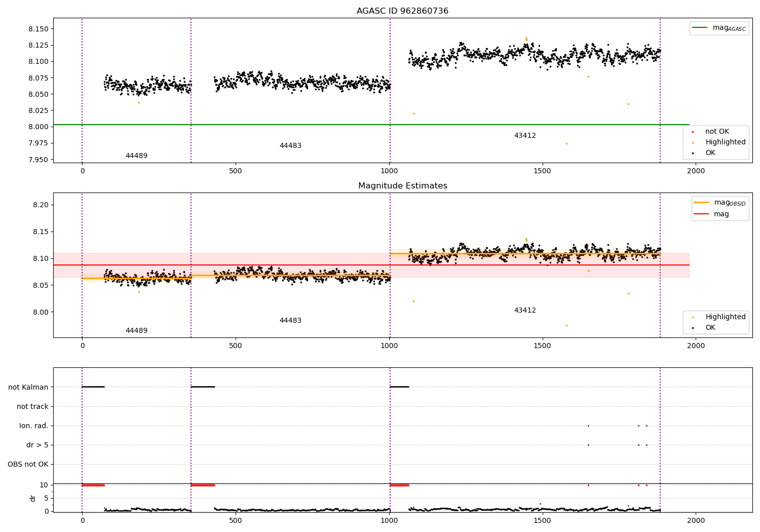The width and height of the screenshot is (760, 532).
Task: Click the y-axis tick 8.125
Action: click(x=39, y=45)
